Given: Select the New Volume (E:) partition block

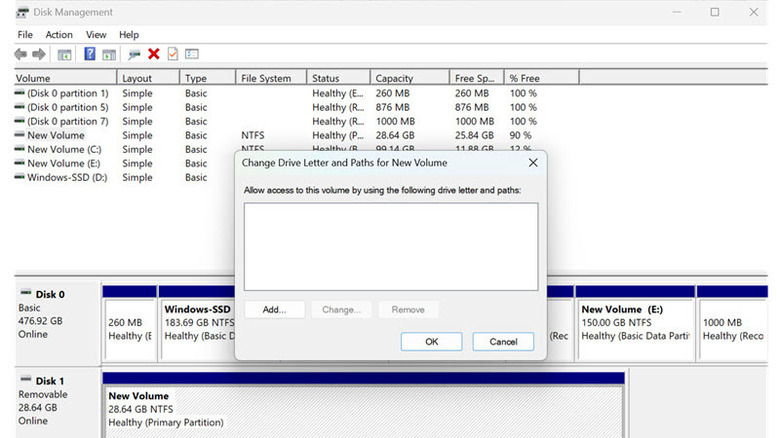Looking at the screenshot, I should [635, 323].
